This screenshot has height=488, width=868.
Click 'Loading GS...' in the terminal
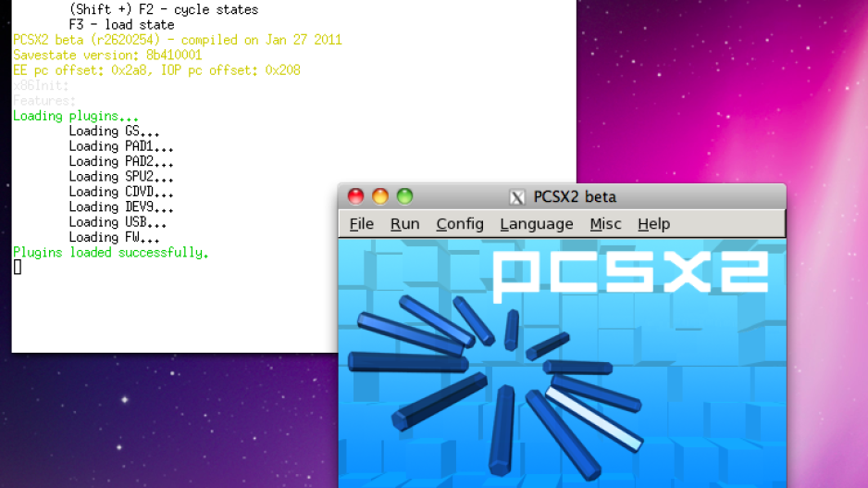(114, 131)
